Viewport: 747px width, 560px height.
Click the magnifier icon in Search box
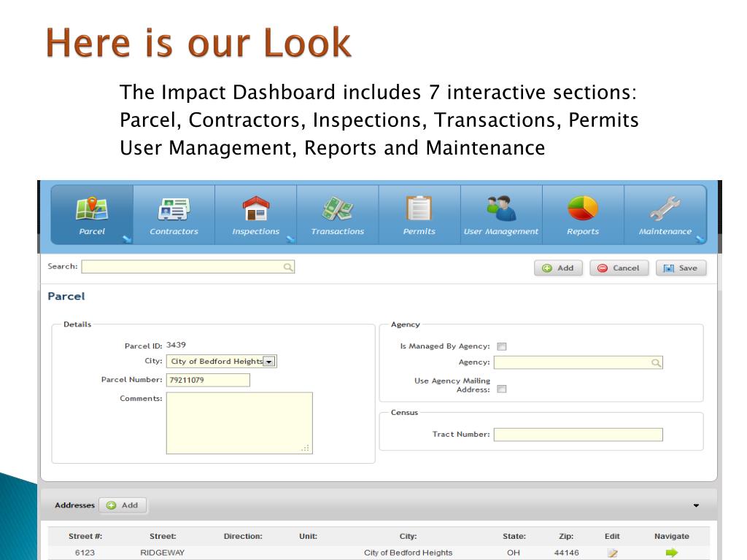tap(287, 267)
